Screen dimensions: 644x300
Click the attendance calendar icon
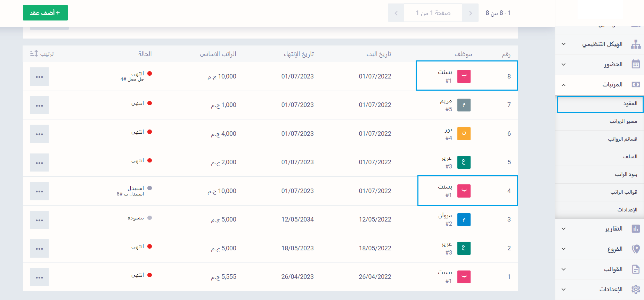tap(635, 64)
